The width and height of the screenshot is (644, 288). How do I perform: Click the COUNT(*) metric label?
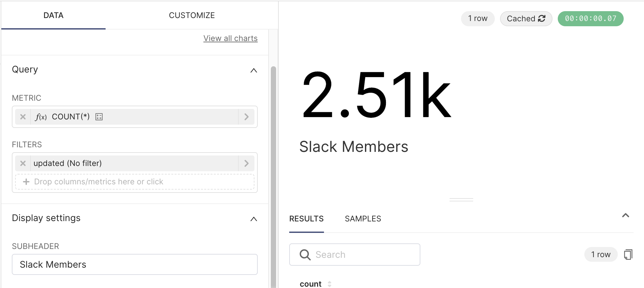pos(71,117)
